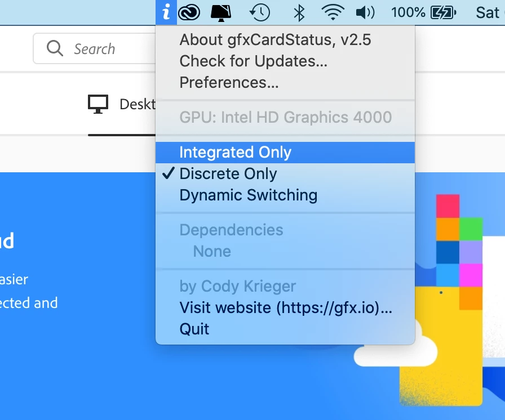The height and width of the screenshot is (420, 505).
Task: Quit gfxCardStatus from the menu
Action: 285,329
